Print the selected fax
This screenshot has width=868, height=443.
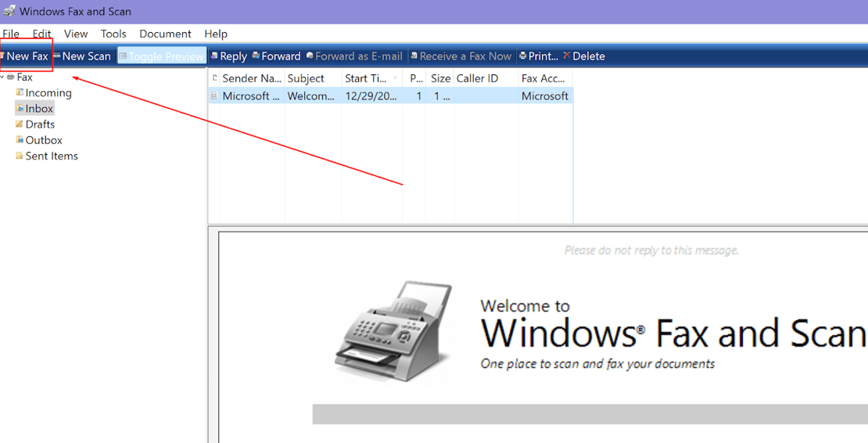point(539,56)
